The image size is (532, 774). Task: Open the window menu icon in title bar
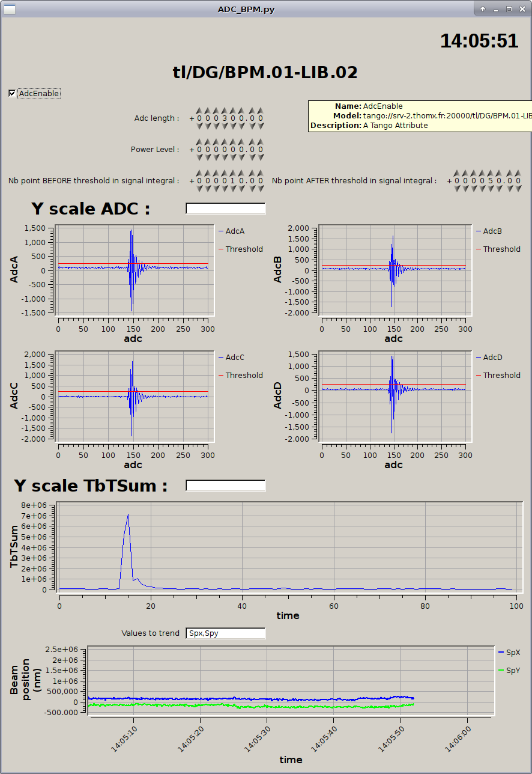pyautogui.click(x=10, y=9)
